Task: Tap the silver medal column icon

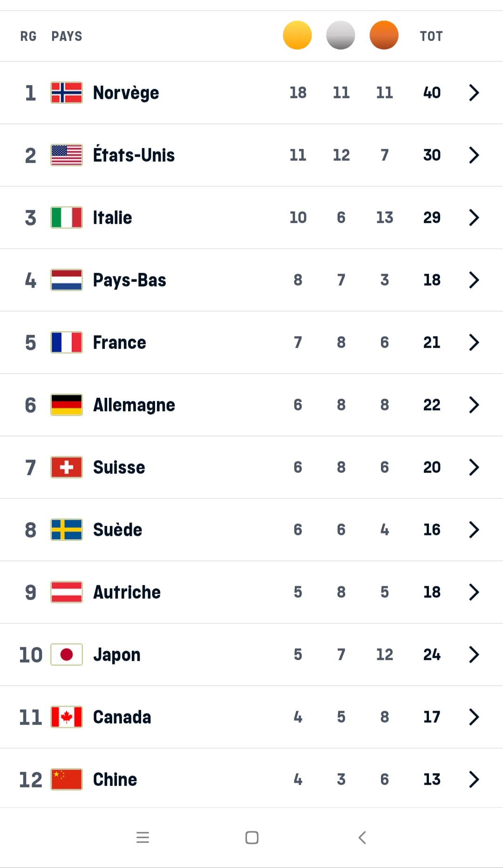Action: pyautogui.click(x=340, y=35)
